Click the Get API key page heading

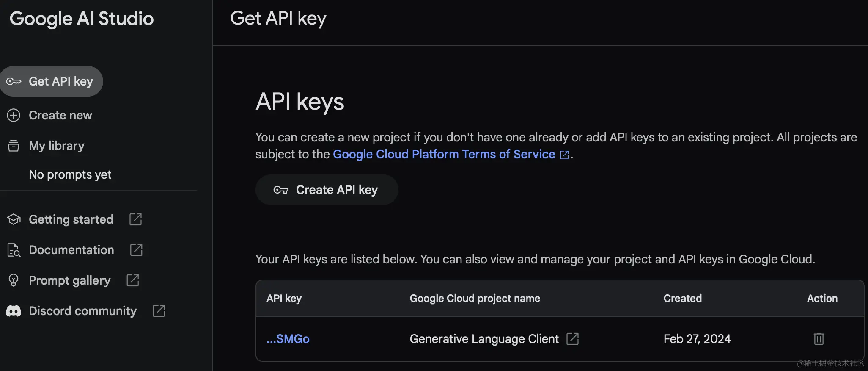278,19
